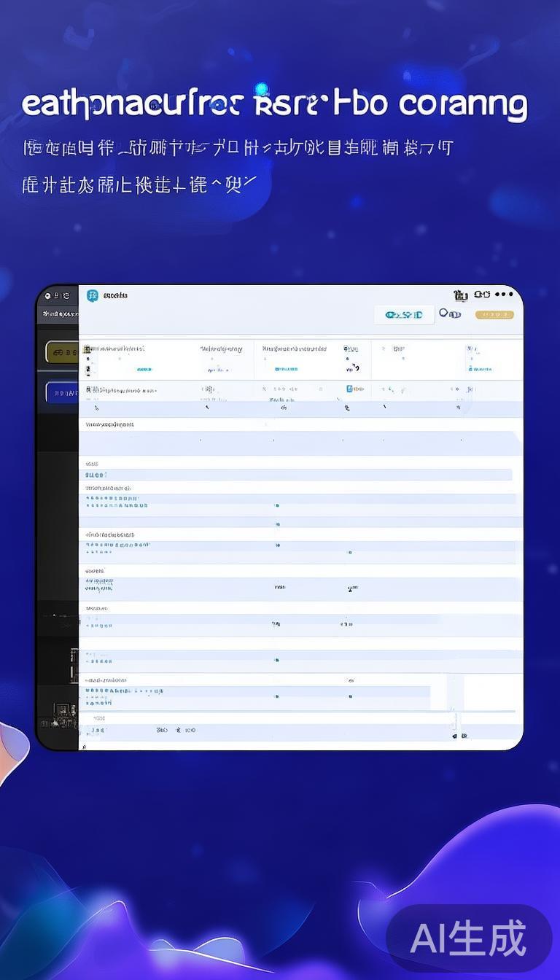This screenshot has width=560, height=980.
Task: Click the large white headline text at the top
Action: pos(274,105)
